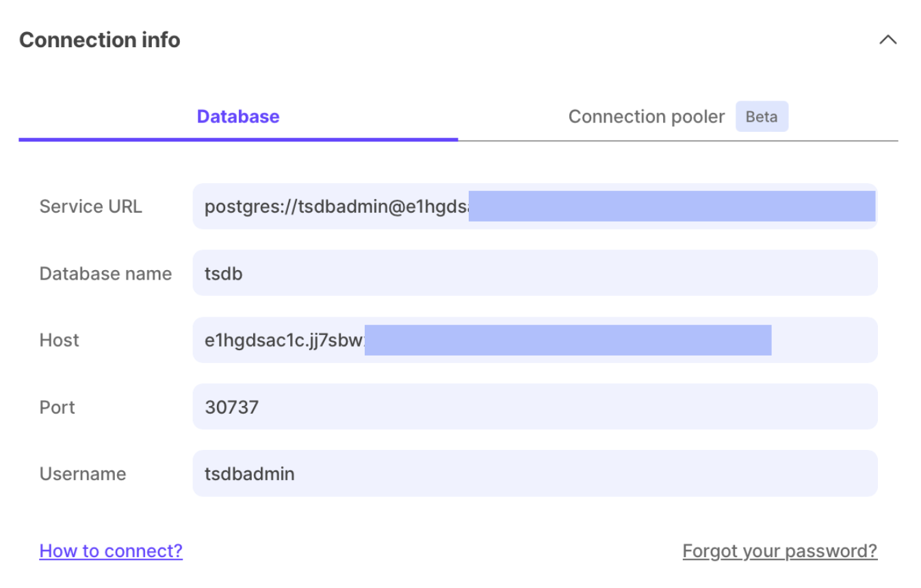Image resolution: width=921 pixels, height=588 pixels.
Task: Collapse the Connection info section chevron
Action: pyautogui.click(x=887, y=40)
